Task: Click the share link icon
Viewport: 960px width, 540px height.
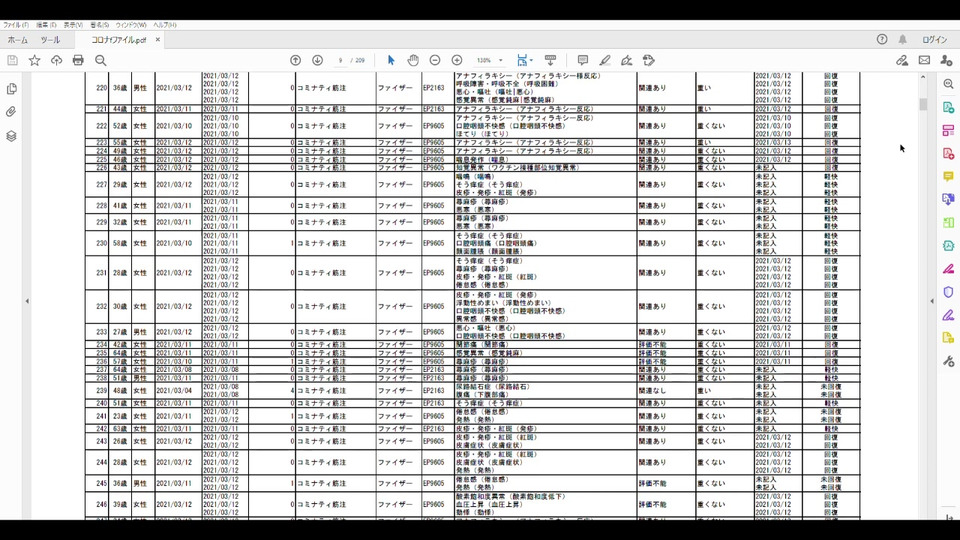Action: [x=902, y=60]
